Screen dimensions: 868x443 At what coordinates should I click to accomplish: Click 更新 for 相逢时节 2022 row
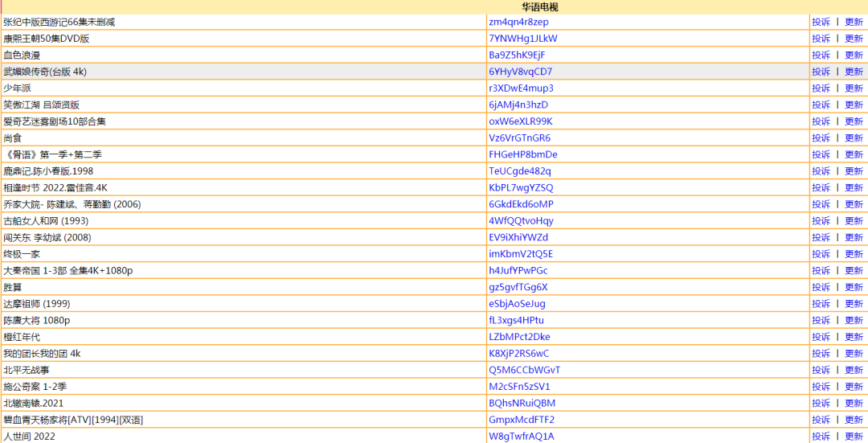(854, 187)
